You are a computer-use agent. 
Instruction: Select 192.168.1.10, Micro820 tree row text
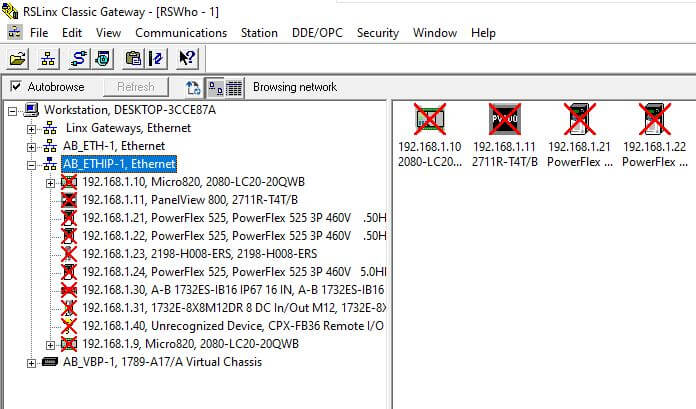194,182
